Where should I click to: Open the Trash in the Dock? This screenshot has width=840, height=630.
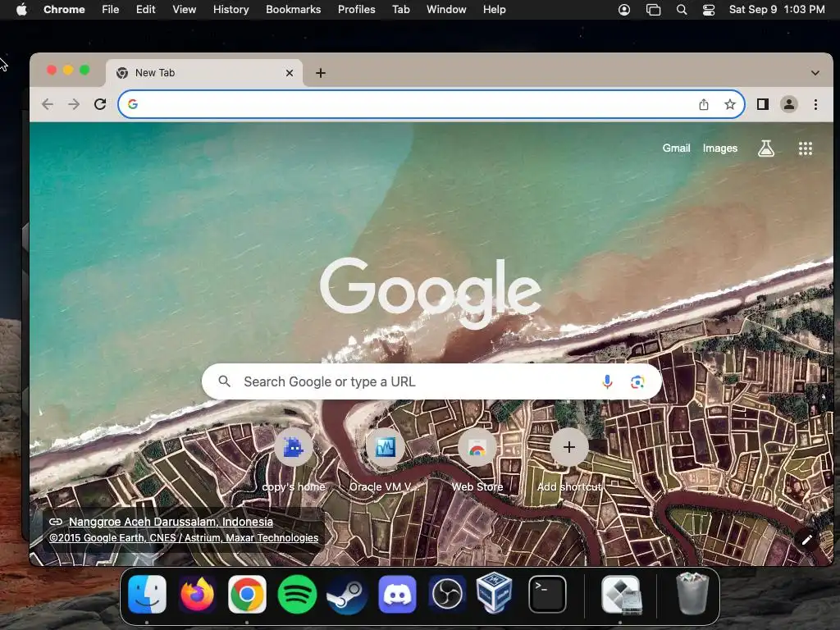(692, 593)
